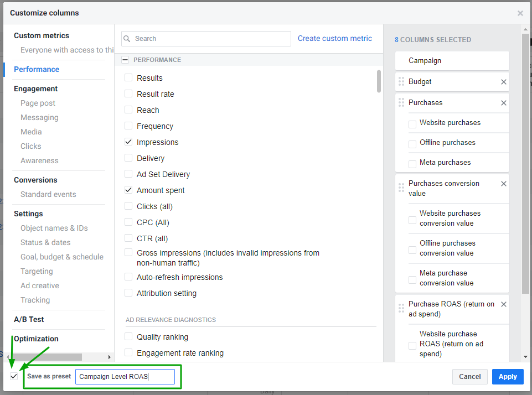Click the Budget column drag handle
This screenshot has height=395, width=532.
coord(401,82)
